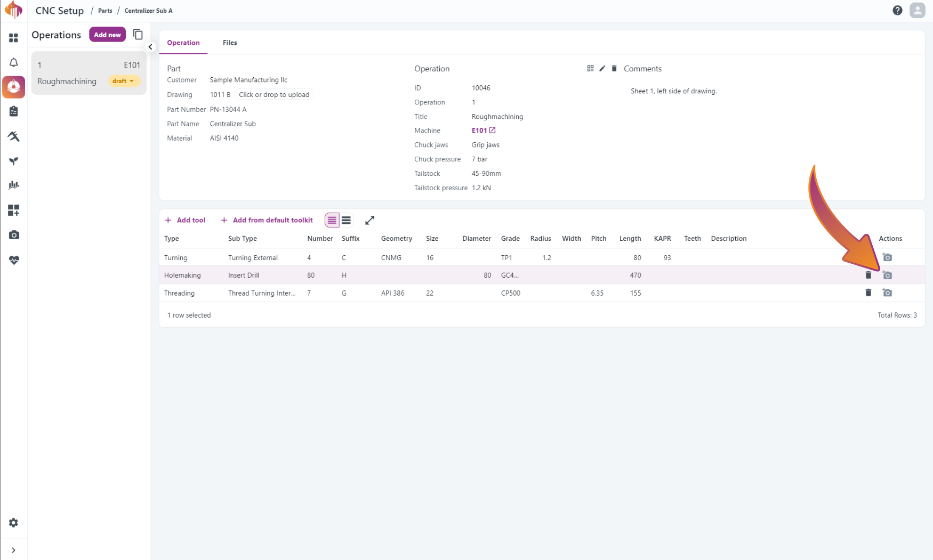Sort by the Geometry column header
This screenshot has height=560, width=933.
[397, 238]
